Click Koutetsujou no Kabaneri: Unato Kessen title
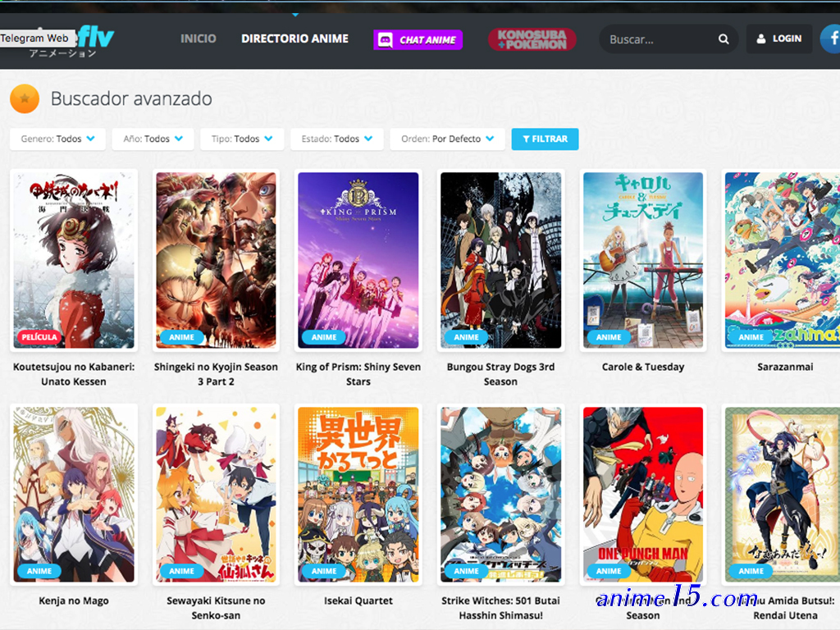 (x=74, y=374)
